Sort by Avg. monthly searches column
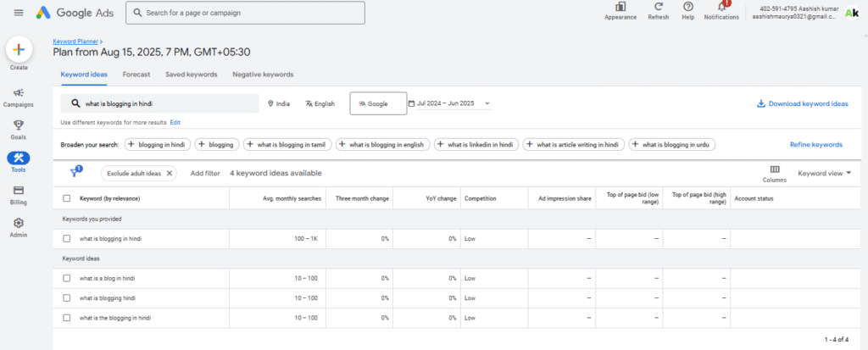This screenshot has height=350, width=868. [290, 198]
